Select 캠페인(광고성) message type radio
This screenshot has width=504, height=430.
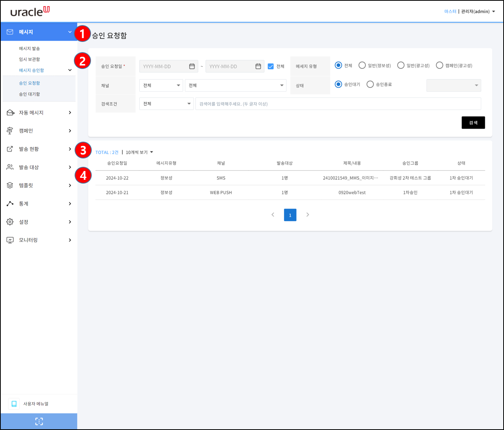[x=440, y=65]
